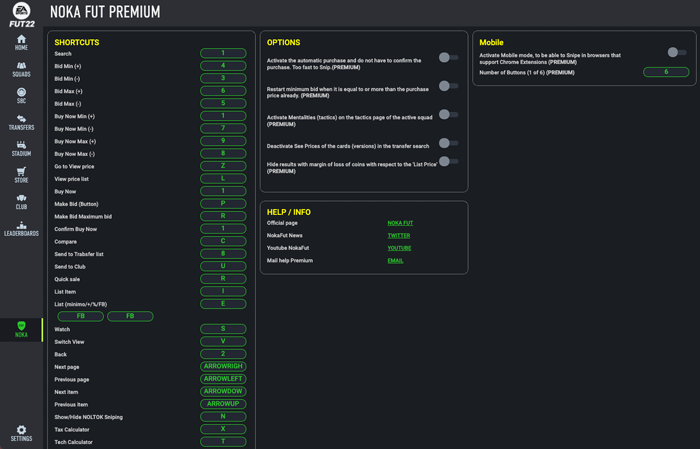Viewport: 700px width, 449px height.
Task: Open the Stadium section
Action: pos(21,149)
